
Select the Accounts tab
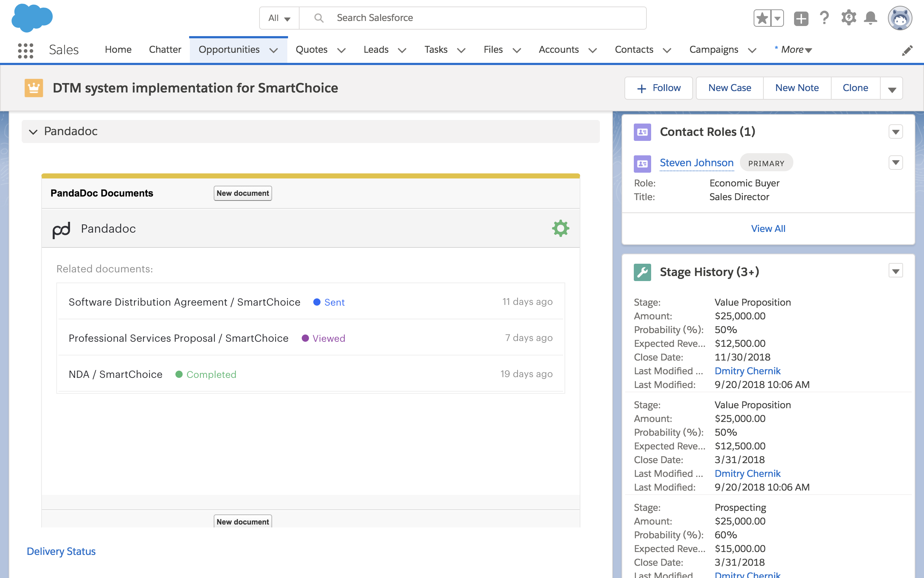coord(559,50)
